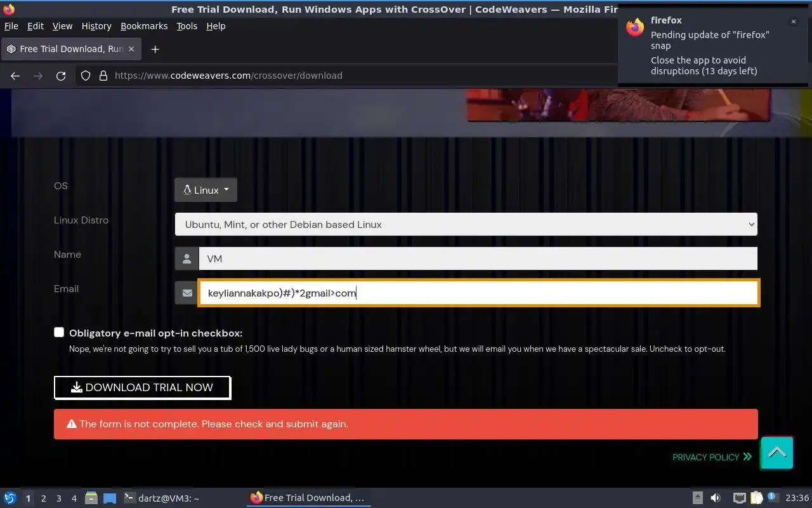Switch to workspace 4
The width and height of the screenshot is (812, 508).
click(74, 498)
